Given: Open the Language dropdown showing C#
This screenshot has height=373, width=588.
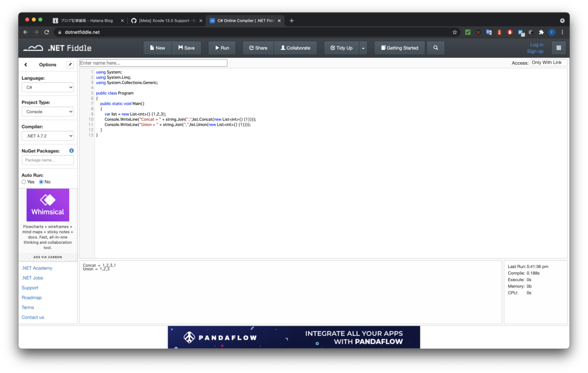Looking at the screenshot, I should (x=48, y=87).
